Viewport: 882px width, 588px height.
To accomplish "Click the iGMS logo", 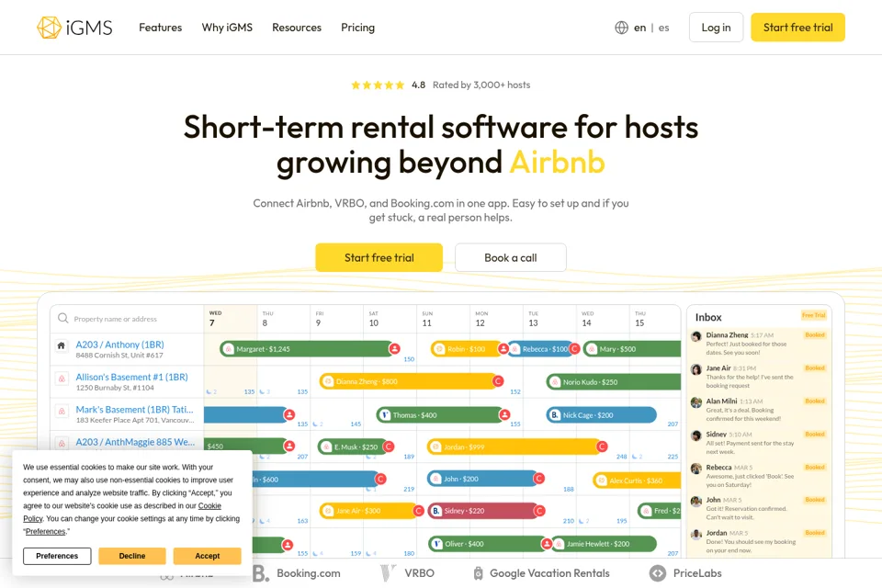I will point(74,27).
